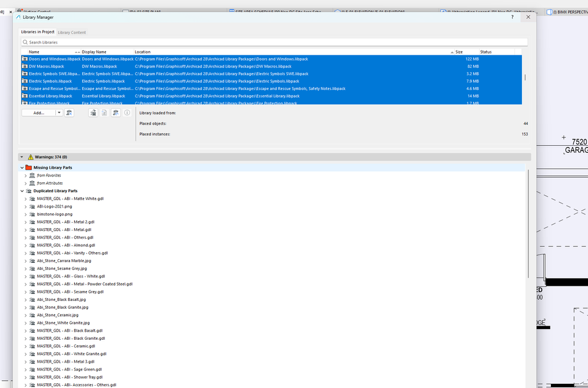This screenshot has width=588, height=388.
Task: Switch to the Library Content tab
Action: pos(72,32)
